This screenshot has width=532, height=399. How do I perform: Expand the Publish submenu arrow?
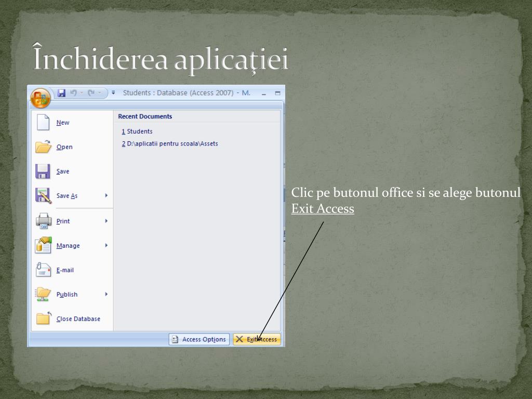coord(106,294)
